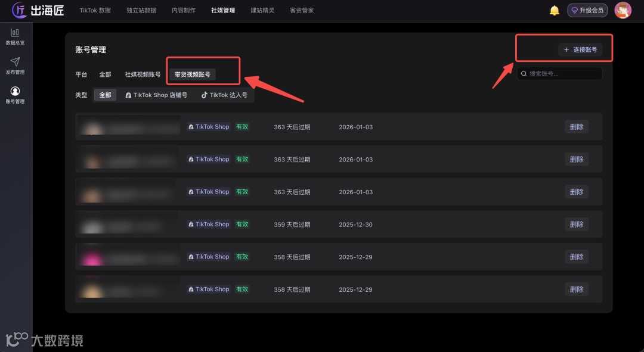Select the 全部 type filter
Viewport: 644px width, 352px height.
click(105, 95)
